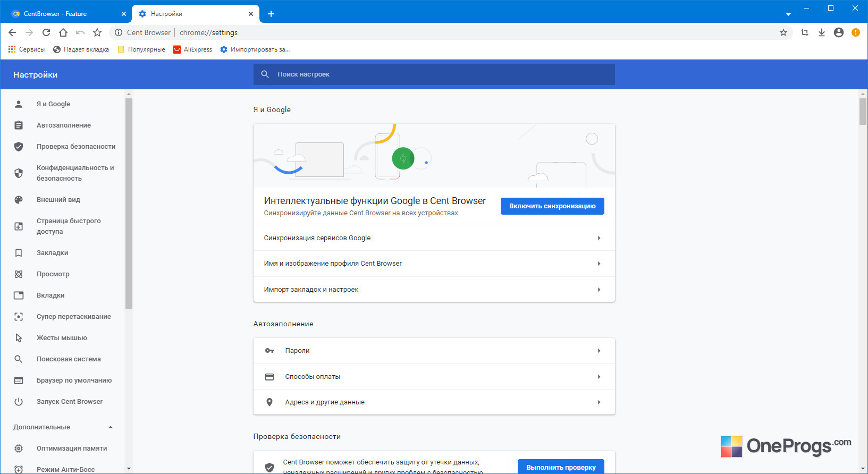
Task: Expand Имя и изображение профиля row arrow
Action: [x=599, y=264]
